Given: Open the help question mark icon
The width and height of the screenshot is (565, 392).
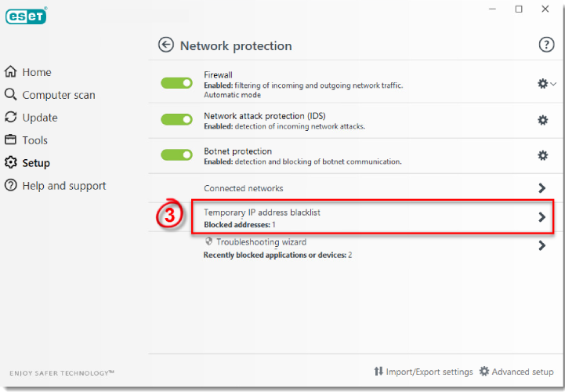Looking at the screenshot, I should tap(546, 45).
